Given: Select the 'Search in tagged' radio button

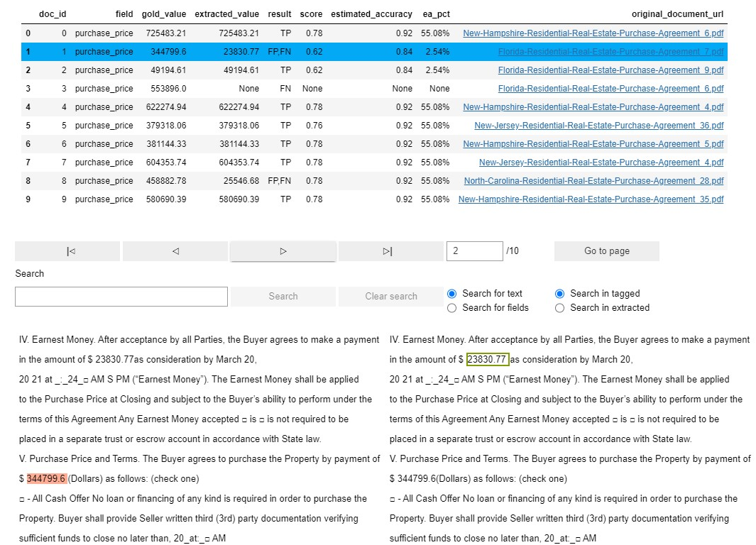Looking at the screenshot, I should 560,294.
